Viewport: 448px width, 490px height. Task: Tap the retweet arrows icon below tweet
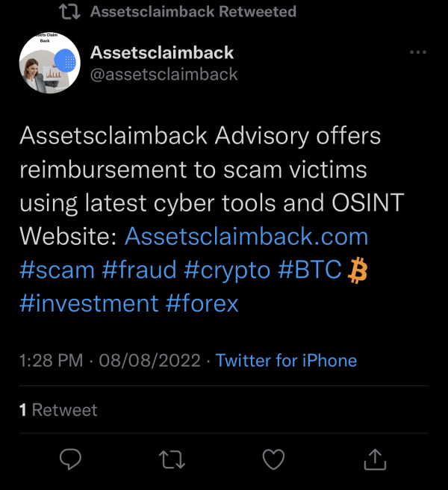(x=172, y=459)
